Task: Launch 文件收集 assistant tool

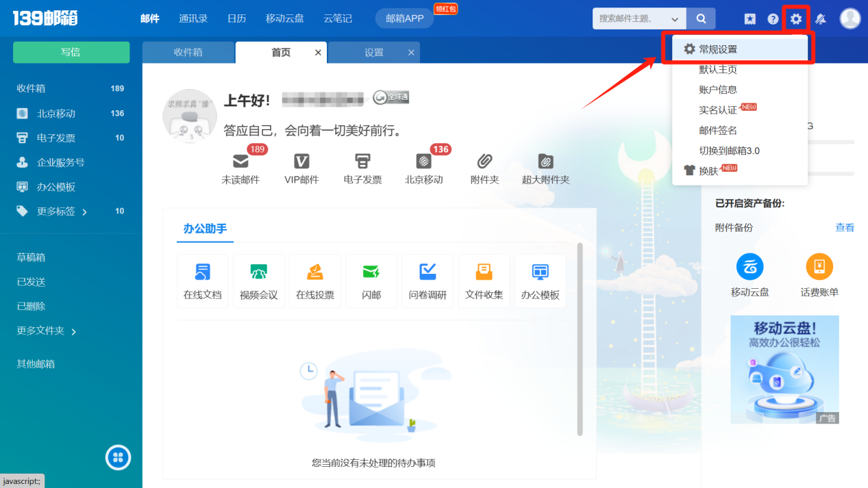Action: pyautogui.click(x=484, y=281)
